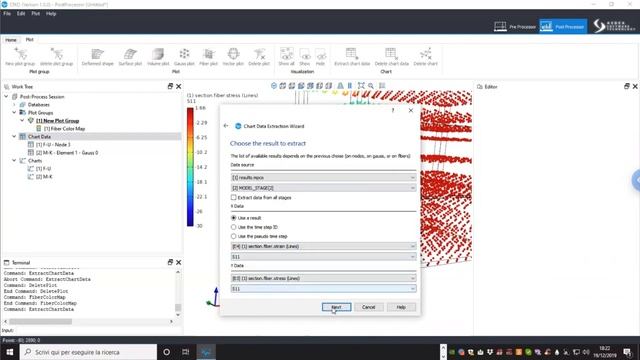Viewport: 640px width, 360px height.
Task: Open the Help menu
Action: [x=51, y=13]
